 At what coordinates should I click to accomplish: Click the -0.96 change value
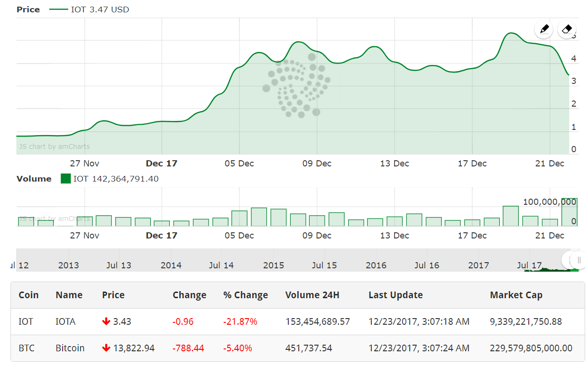click(x=183, y=322)
